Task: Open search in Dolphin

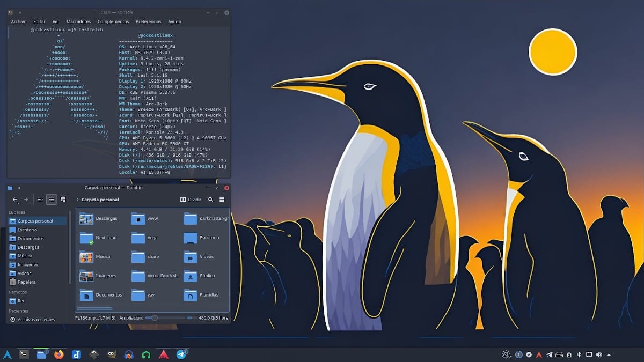Action: pyautogui.click(x=210, y=200)
